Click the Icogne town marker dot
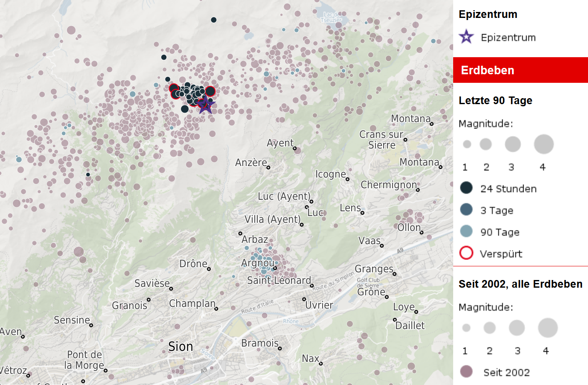Viewport: 588px width, 385px height. pyautogui.click(x=347, y=179)
